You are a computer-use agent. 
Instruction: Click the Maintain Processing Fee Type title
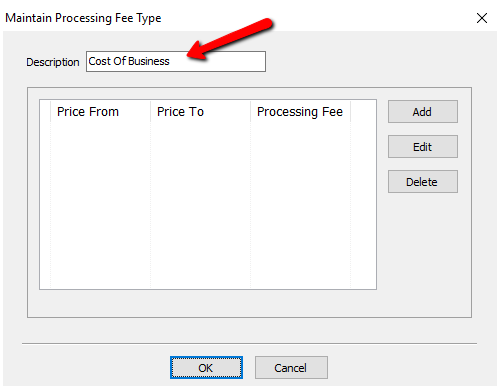[x=83, y=18]
